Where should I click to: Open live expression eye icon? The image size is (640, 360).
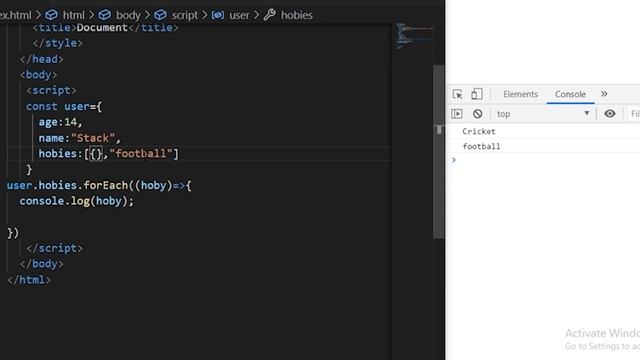610,114
